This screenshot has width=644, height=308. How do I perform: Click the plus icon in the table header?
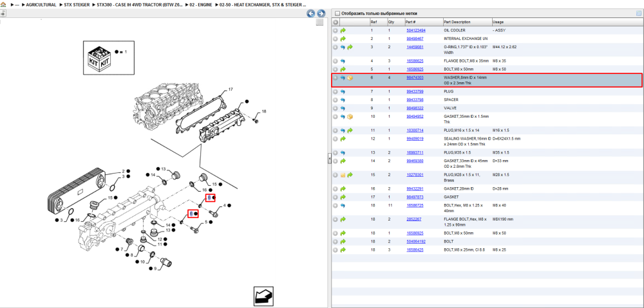click(336, 22)
